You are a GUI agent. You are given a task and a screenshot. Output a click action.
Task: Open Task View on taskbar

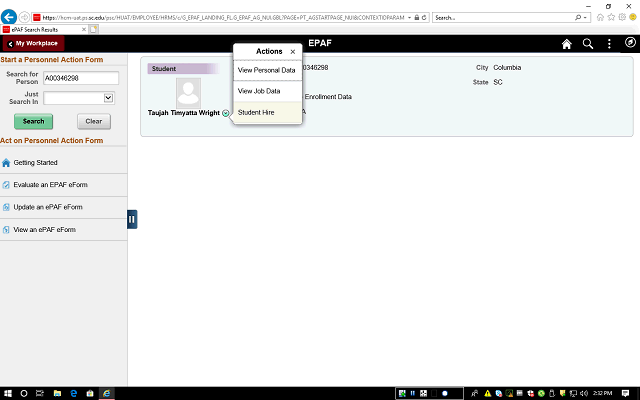(x=40, y=393)
